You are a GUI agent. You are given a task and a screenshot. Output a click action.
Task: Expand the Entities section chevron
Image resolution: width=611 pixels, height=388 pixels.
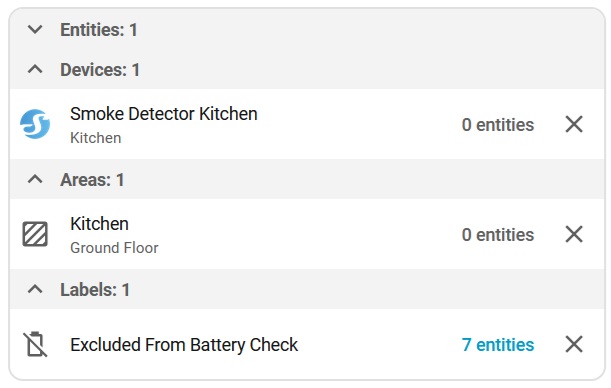(x=35, y=30)
